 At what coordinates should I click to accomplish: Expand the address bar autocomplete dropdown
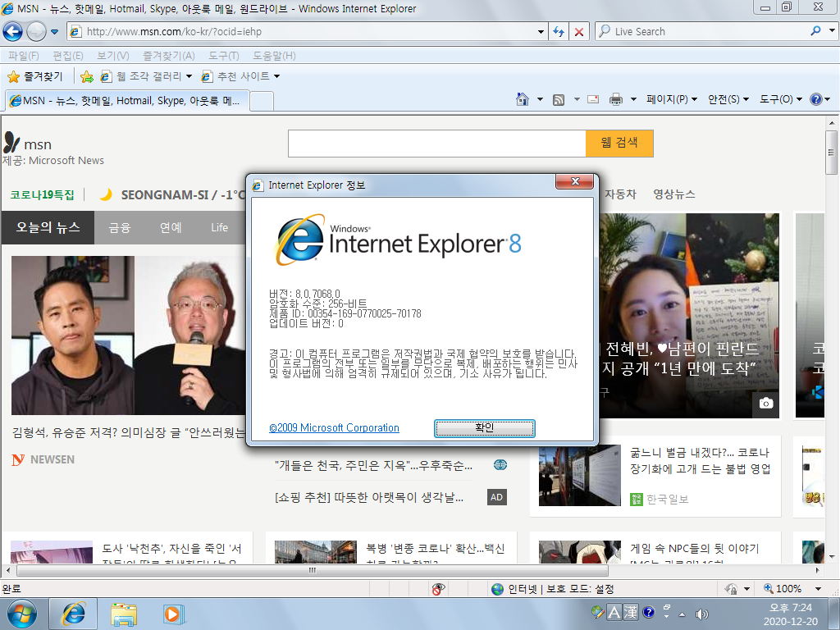(541, 32)
